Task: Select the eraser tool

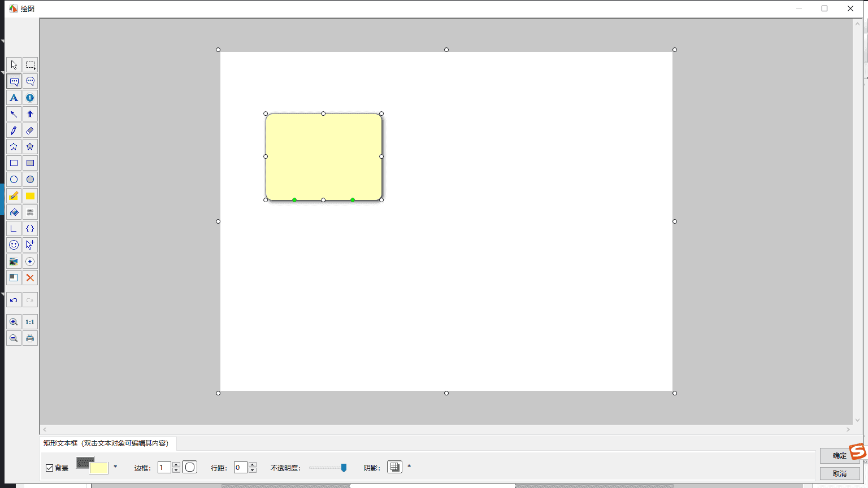Action: click(30, 130)
